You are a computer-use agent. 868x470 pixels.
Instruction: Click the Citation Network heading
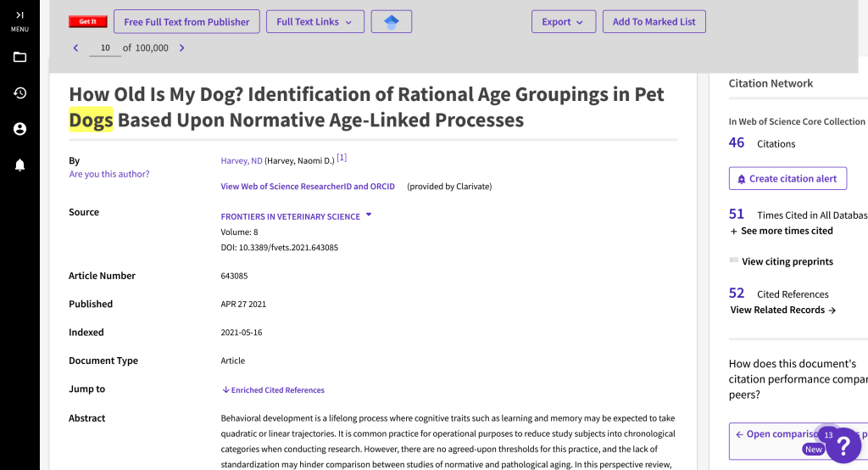pos(771,84)
